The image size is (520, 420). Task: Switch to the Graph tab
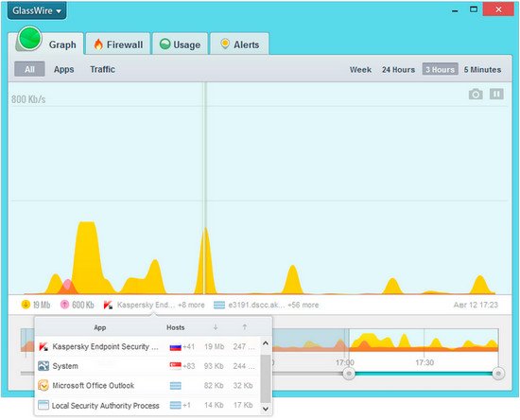[x=62, y=44]
